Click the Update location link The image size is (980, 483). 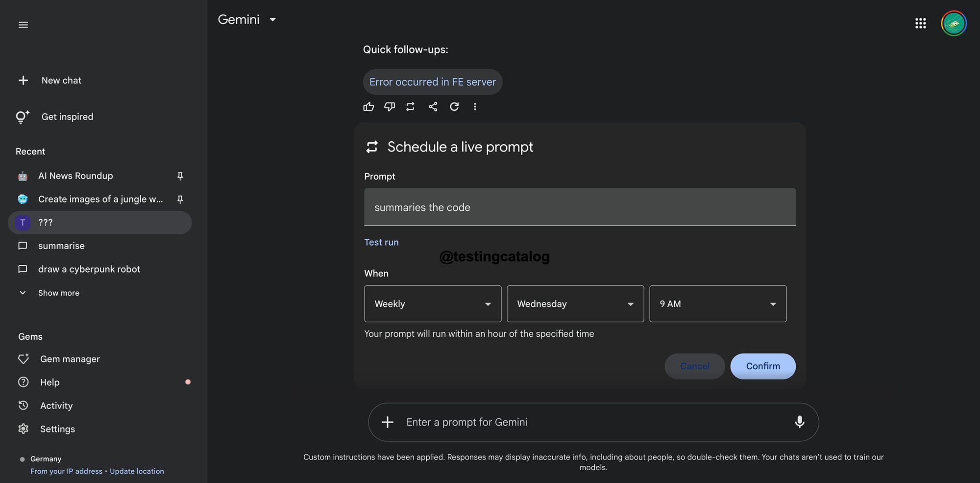(137, 471)
